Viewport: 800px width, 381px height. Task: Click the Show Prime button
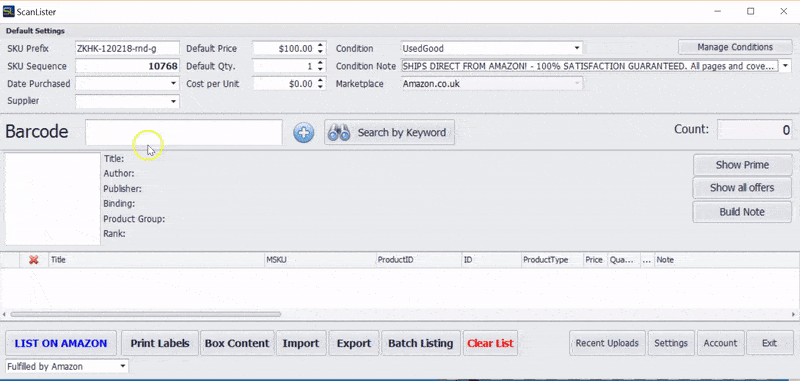[742, 165]
